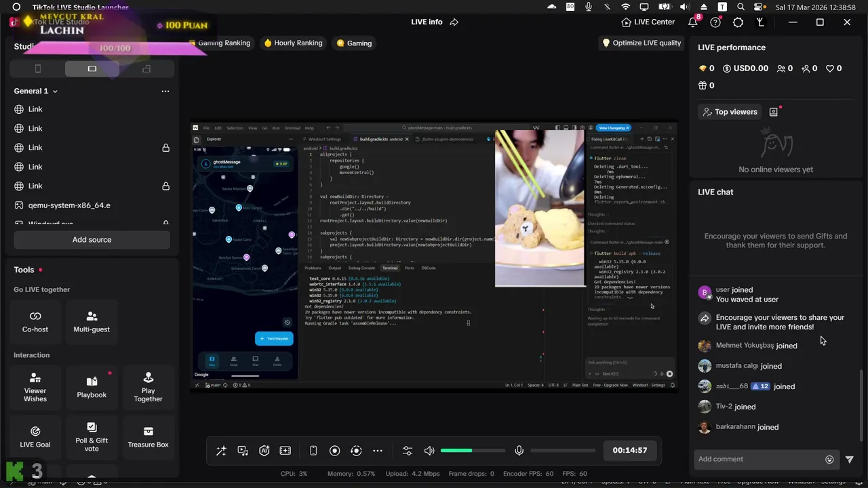This screenshot has width=868, height=488.
Task: Open Play Together
Action: point(148,388)
